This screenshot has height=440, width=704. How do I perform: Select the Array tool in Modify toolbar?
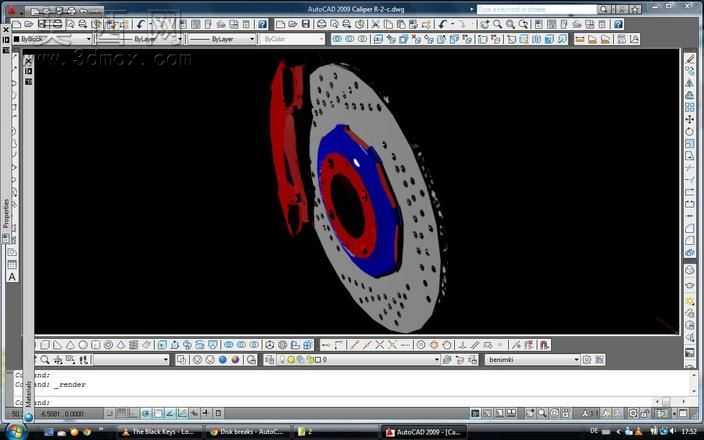point(690,107)
